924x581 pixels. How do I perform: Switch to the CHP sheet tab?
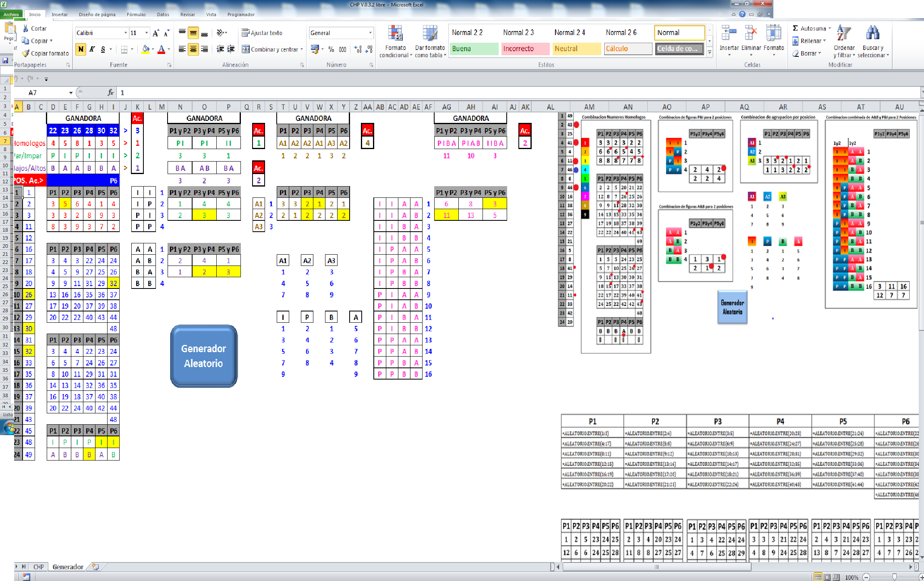(x=38, y=567)
